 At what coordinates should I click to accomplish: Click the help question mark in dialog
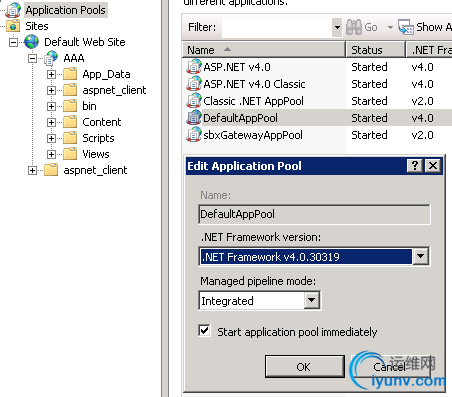[415, 166]
